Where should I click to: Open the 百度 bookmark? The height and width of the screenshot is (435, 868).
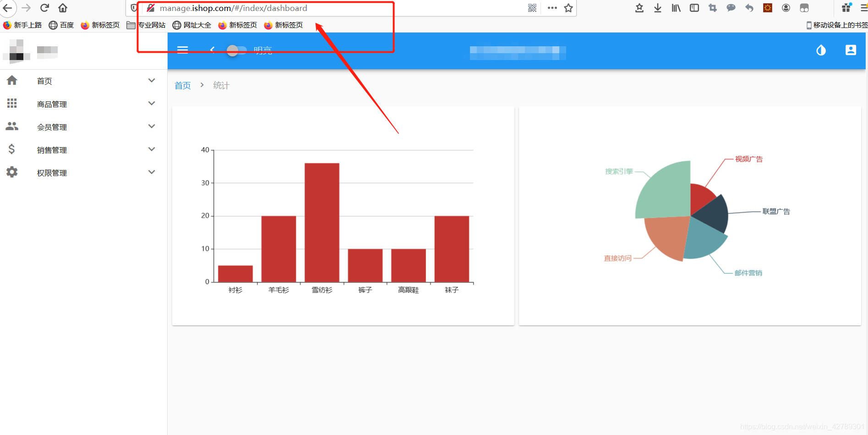pos(61,25)
